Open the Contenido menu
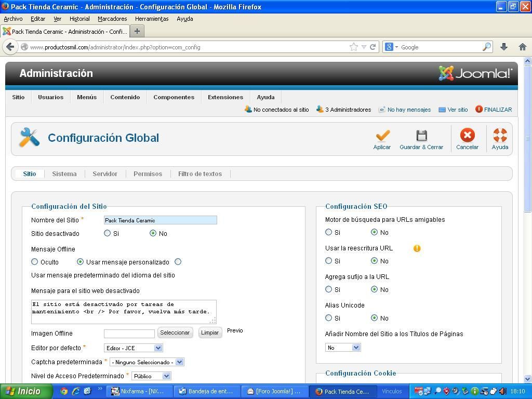Image resolution: width=532 pixels, height=399 pixels. (125, 97)
